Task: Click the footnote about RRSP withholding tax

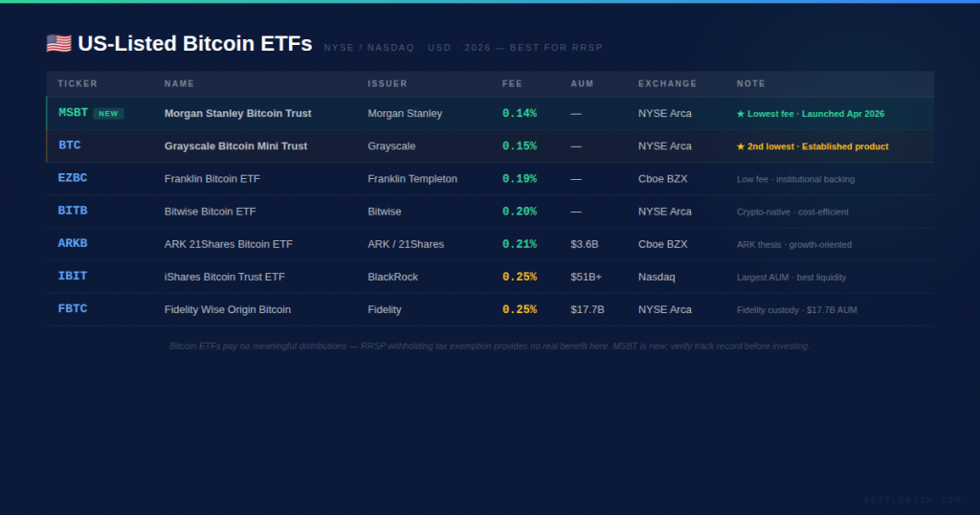Action: (x=490, y=346)
